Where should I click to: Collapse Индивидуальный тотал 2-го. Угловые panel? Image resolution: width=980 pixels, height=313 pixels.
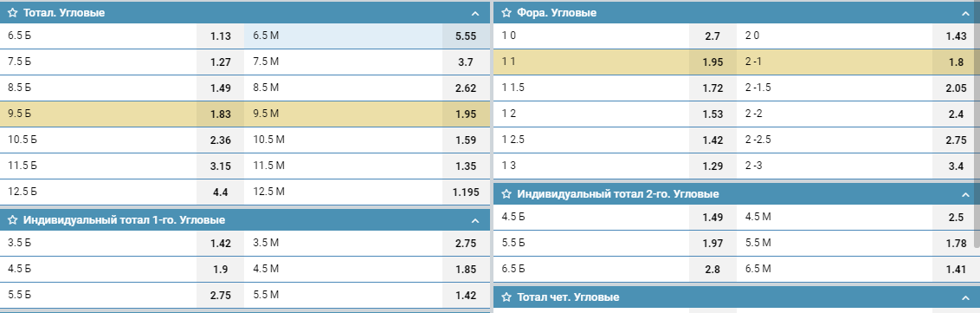click(965, 195)
